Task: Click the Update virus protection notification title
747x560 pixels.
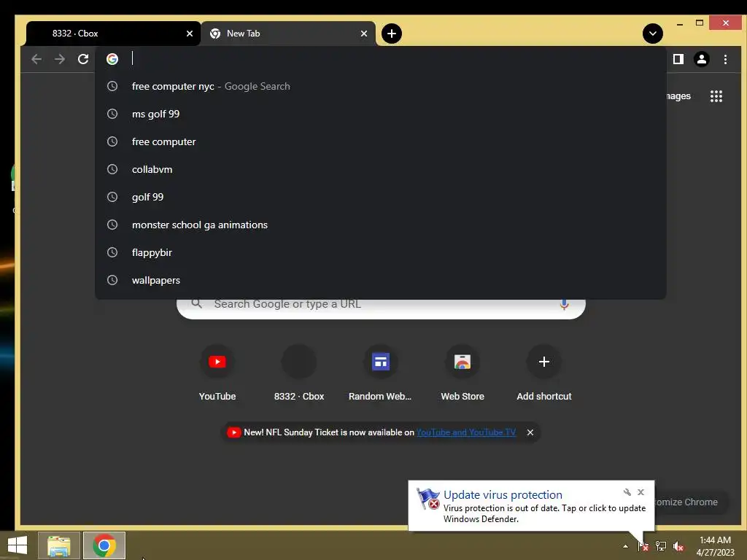Action: [x=503, y=495]
